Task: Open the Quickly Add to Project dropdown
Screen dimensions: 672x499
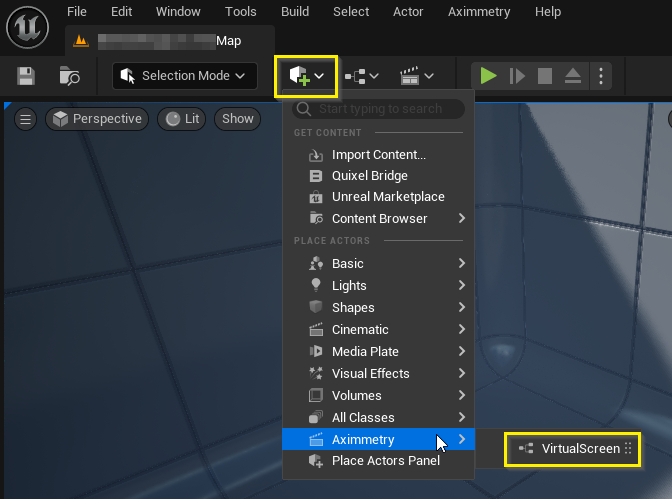Action: pyautogui.click(x=306, y=76)
